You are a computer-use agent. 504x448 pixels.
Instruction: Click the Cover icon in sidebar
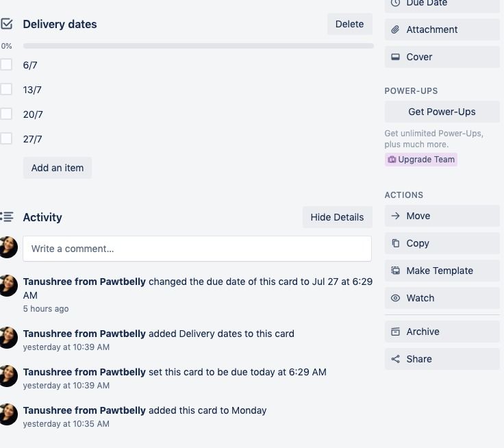click(x=395, y=57)
